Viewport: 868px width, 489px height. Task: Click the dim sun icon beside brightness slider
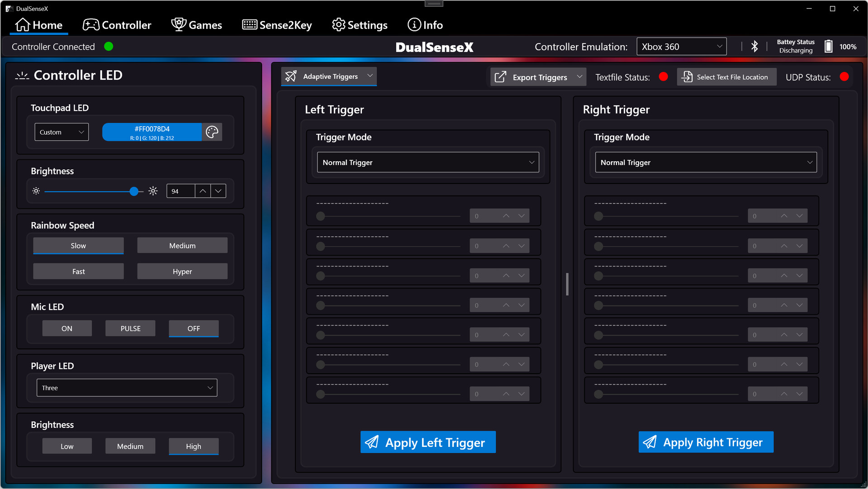pos(36,191)
